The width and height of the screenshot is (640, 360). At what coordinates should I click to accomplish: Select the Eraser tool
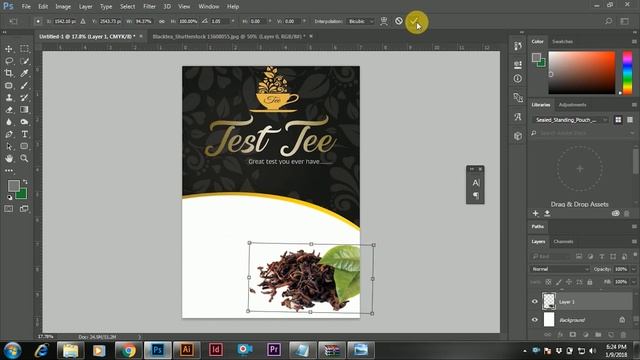[x=9, y=110]
